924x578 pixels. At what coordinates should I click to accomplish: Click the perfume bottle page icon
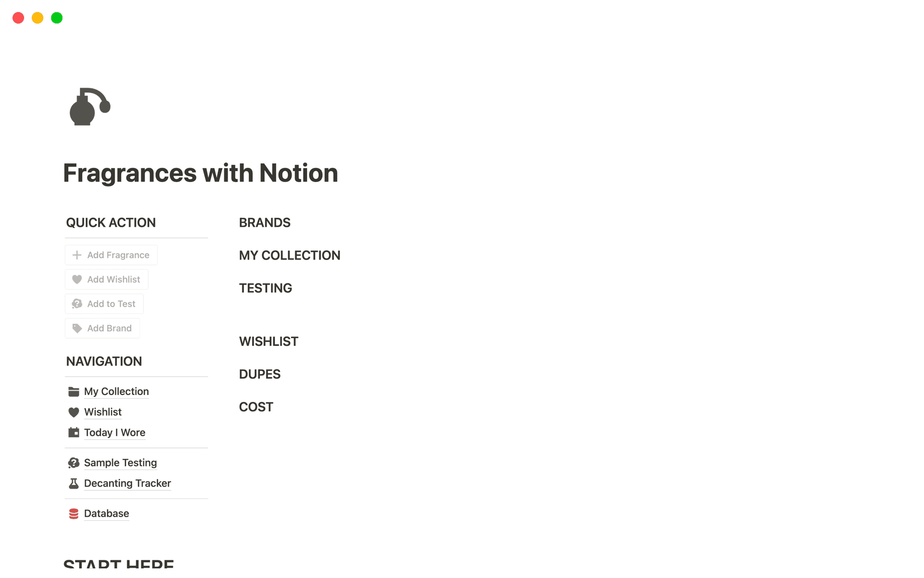coord(89,107)
